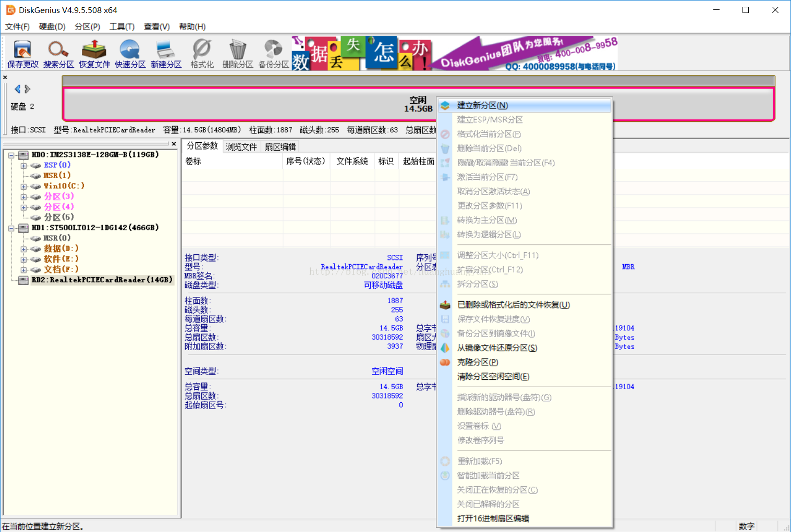Collapse the HD1 ST500LT012 disk node
This screenshot has height=532, width=791.
tap(11, 228)
